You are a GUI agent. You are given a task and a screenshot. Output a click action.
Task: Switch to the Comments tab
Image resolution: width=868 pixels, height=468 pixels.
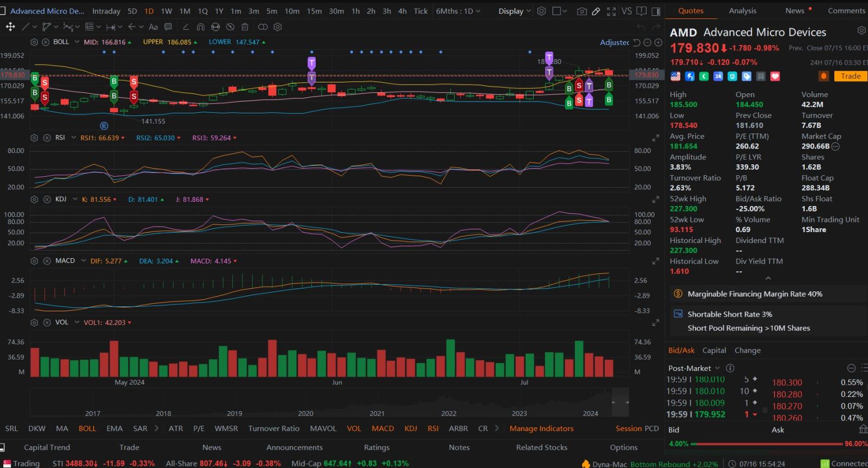[846, 10]
